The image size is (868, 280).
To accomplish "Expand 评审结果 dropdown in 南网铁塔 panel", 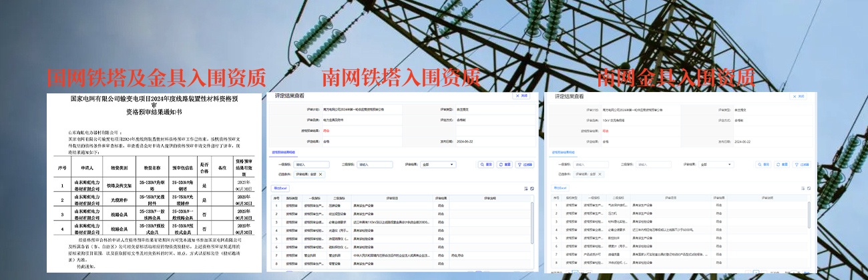I will pos(437,165).
